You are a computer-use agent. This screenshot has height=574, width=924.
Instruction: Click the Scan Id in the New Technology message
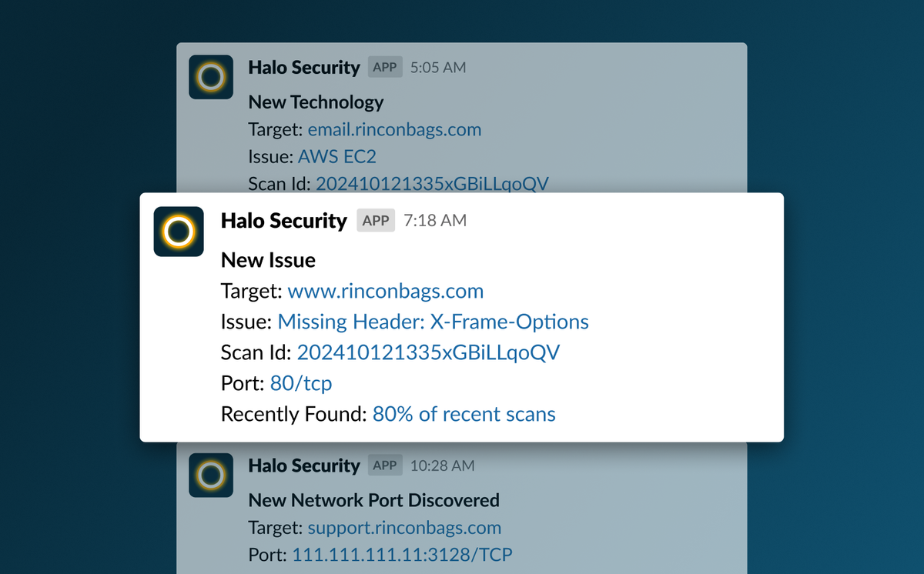tap(432, 183)
